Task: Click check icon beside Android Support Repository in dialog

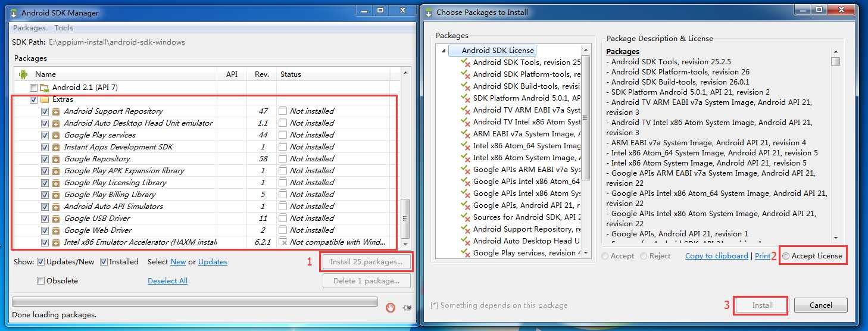Action: click(466, 229)
